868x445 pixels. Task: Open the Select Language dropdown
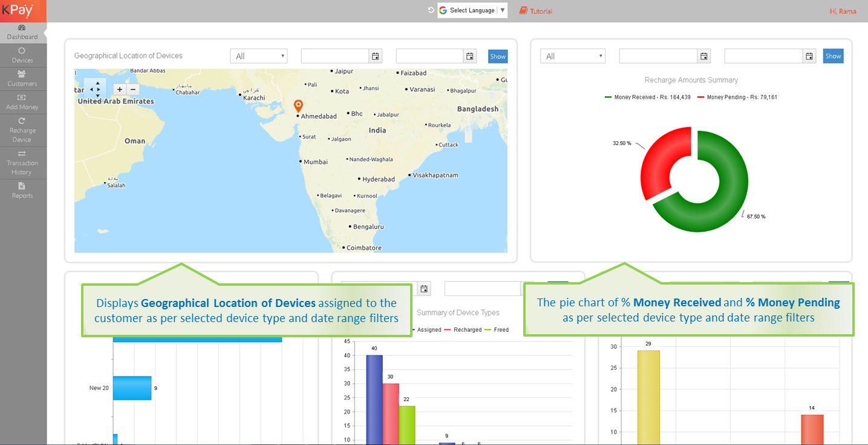(x=472, y=10)
